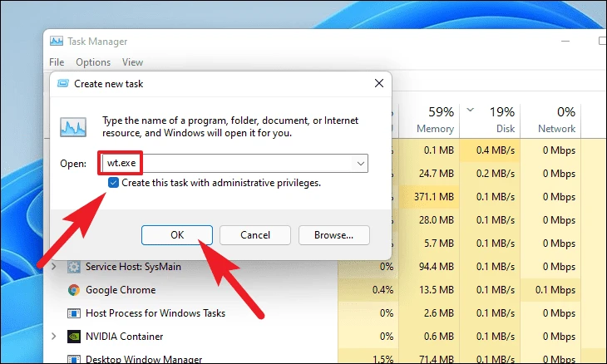Select the Google Chrome process row

pos(313,290)
